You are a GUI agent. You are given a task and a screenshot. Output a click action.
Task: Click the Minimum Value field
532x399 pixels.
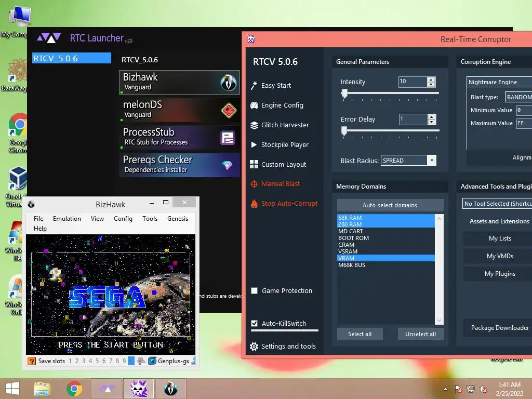(x=524, y=110)
